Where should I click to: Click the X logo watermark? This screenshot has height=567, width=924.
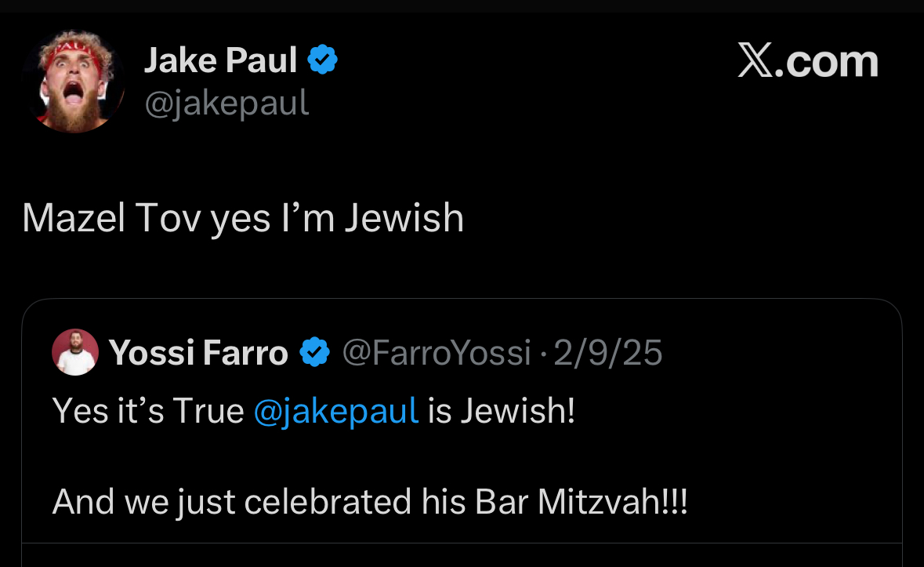pyautogui.click(x=756, y=61)
